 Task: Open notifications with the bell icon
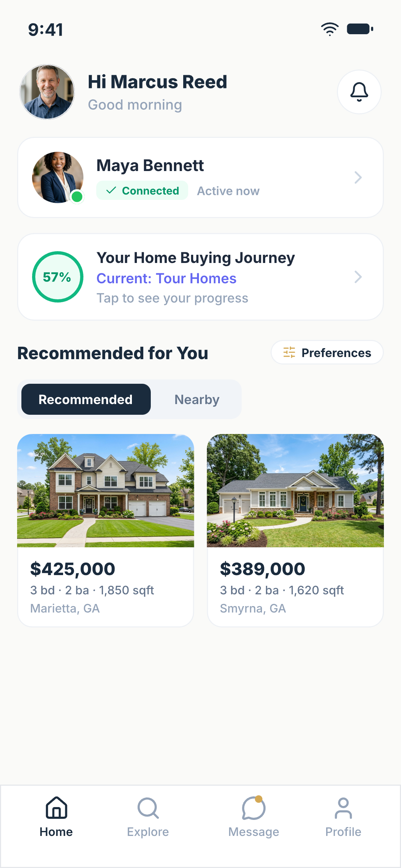pyautogui.click(x=359, y=92)
